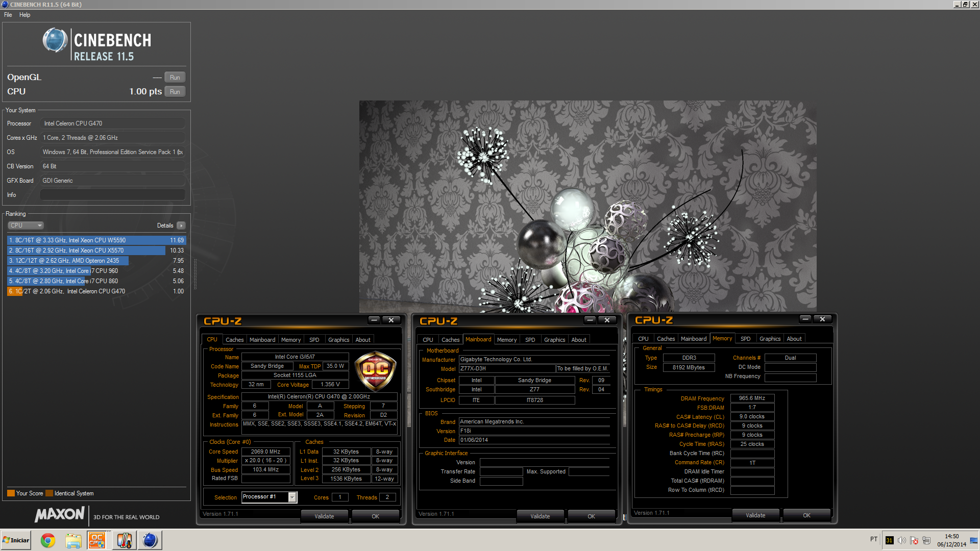Image resolution: width=980 pixels, height=551 pixels.
Task: Open the Iniciar start button
Action: (16, 540)
